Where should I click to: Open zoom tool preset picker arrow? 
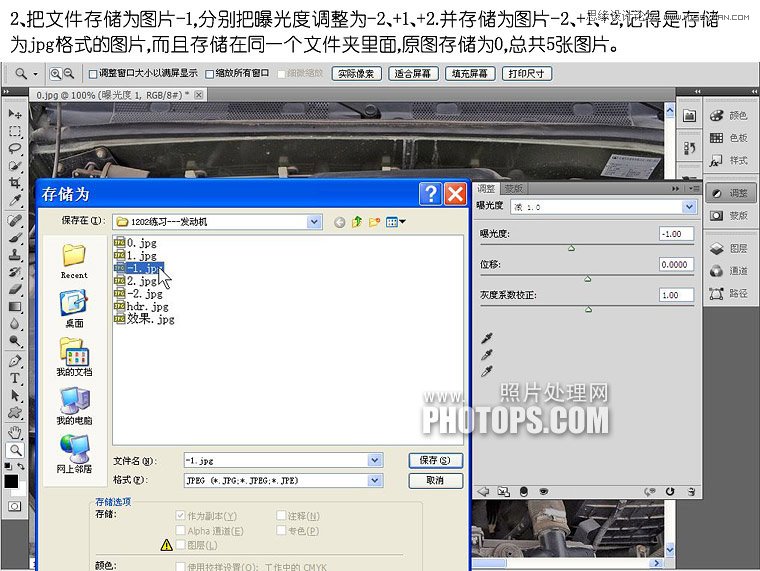point(35,74)
